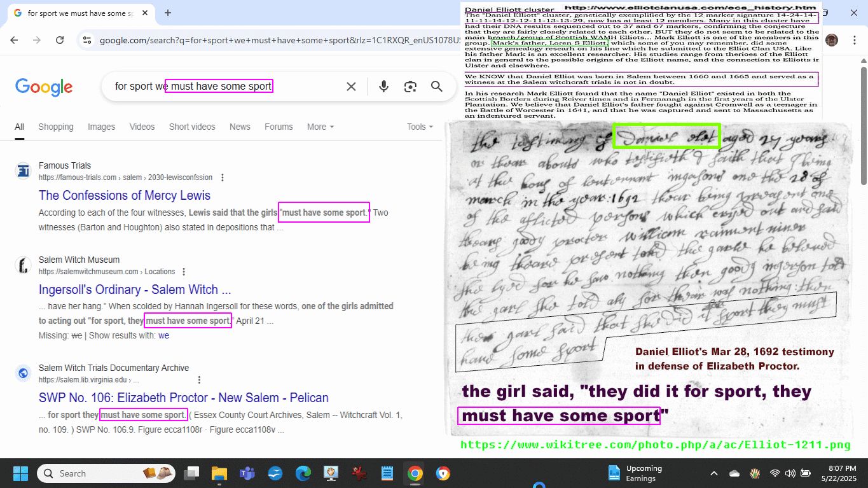Select the All search tab
The height and width of the screenshot is (488, 868).
[20, 127]
